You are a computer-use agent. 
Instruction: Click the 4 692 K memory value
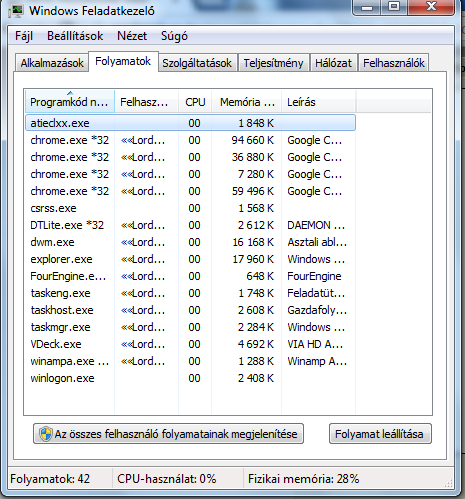pos(256,344)
